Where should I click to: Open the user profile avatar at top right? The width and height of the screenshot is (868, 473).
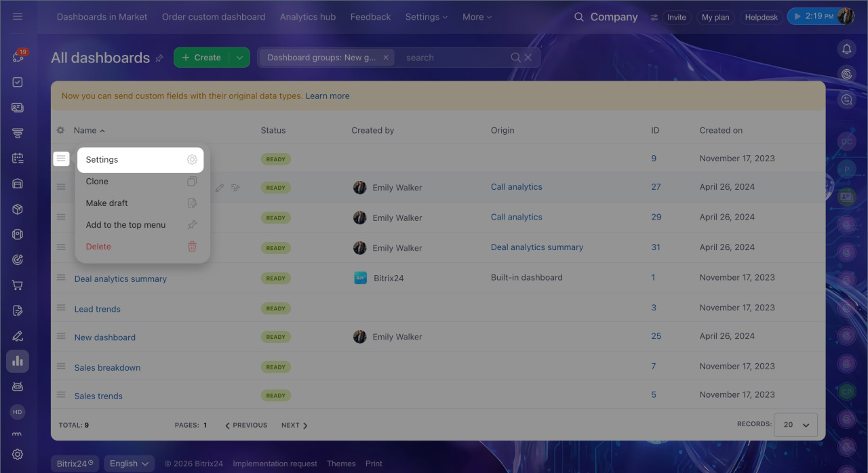click(x=846, y=17)
